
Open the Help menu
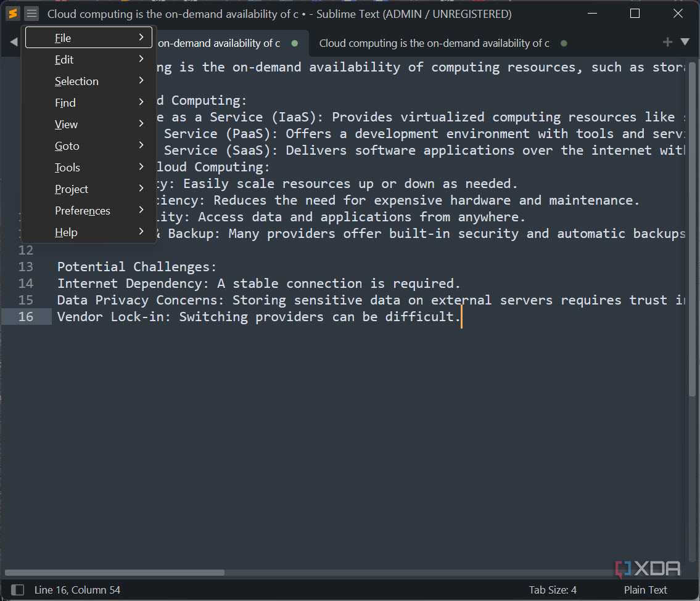click(88, 232)
